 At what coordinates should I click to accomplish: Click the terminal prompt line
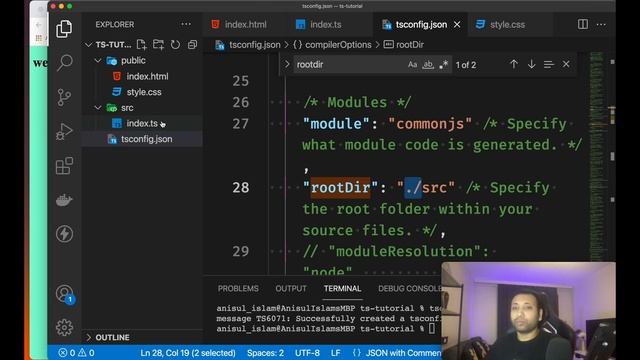coord(326,329)
